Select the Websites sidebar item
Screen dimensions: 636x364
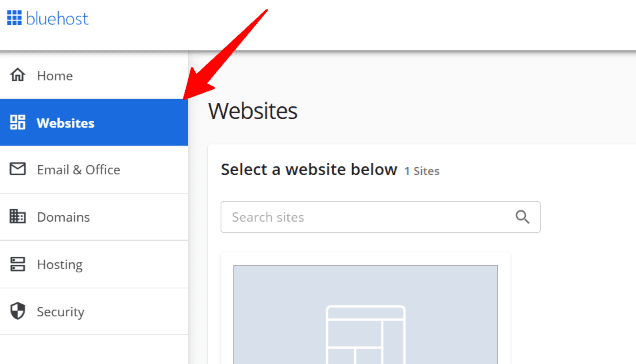[x=94, y=123]
